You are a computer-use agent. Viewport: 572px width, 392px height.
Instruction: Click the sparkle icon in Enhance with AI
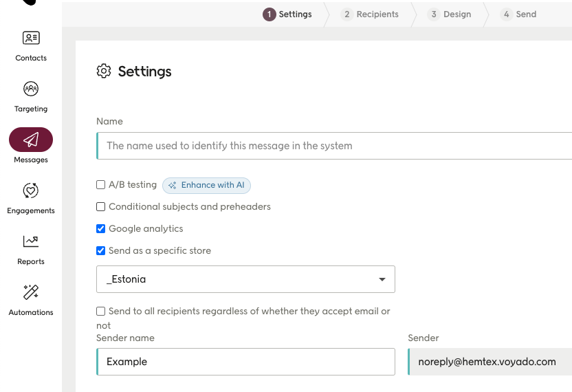click(173, 186)
